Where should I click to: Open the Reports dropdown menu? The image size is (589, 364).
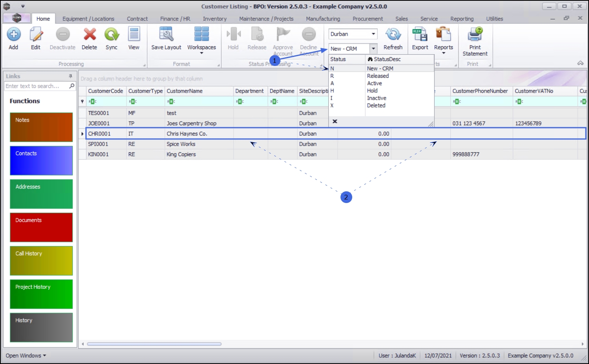tap(444, 53)
